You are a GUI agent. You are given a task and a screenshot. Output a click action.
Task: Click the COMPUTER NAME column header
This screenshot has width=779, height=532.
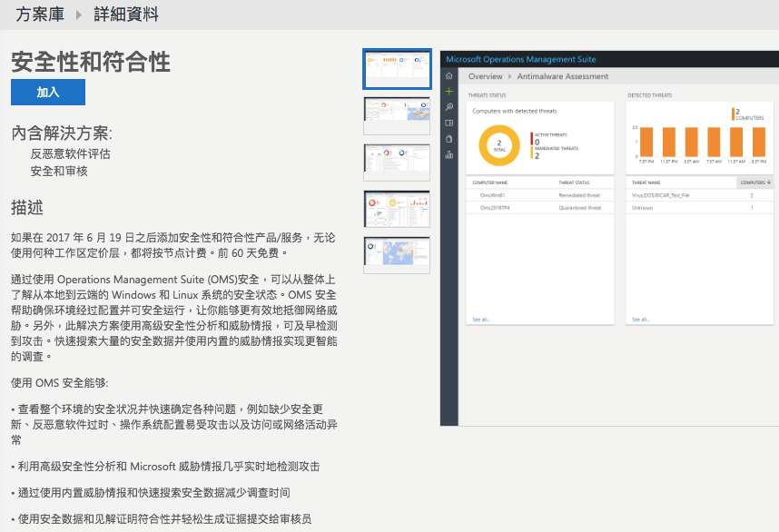[490, 182]
